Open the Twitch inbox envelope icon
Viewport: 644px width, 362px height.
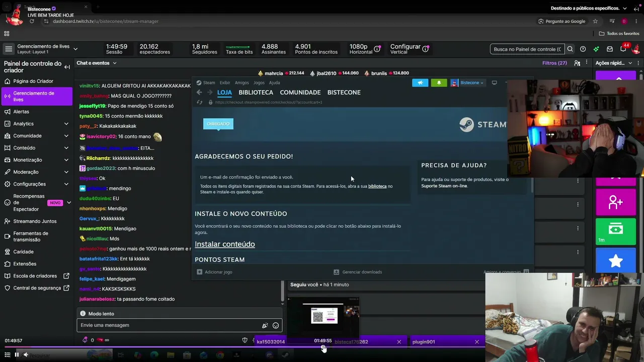point(610,49)
